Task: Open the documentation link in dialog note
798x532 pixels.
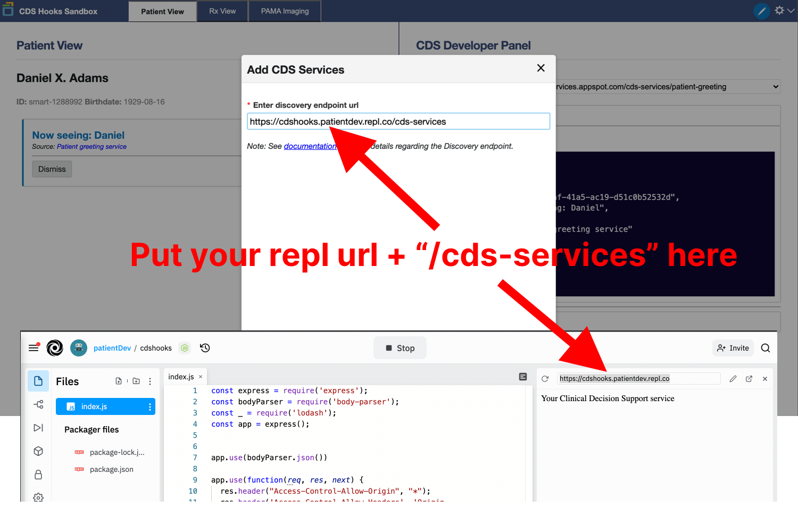Action: 310,146
